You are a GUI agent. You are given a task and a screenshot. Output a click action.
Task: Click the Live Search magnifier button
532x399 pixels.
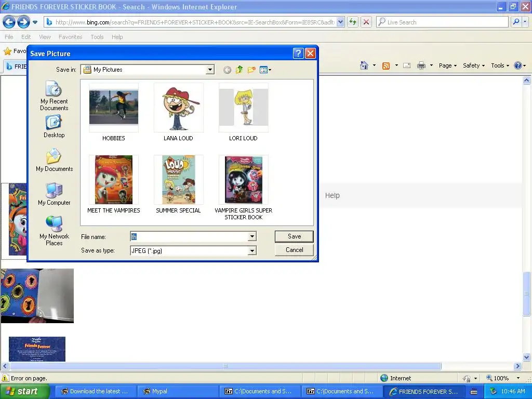[x=516, y=22]
